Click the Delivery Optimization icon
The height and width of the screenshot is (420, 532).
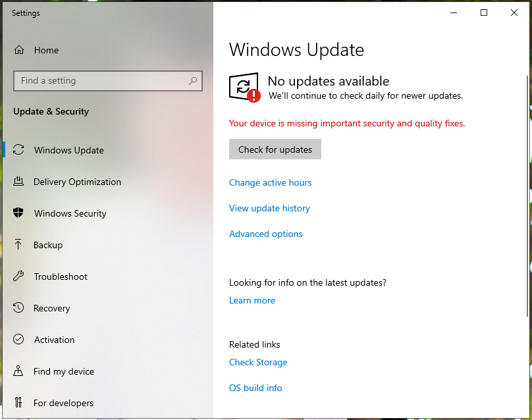[18, 182]
